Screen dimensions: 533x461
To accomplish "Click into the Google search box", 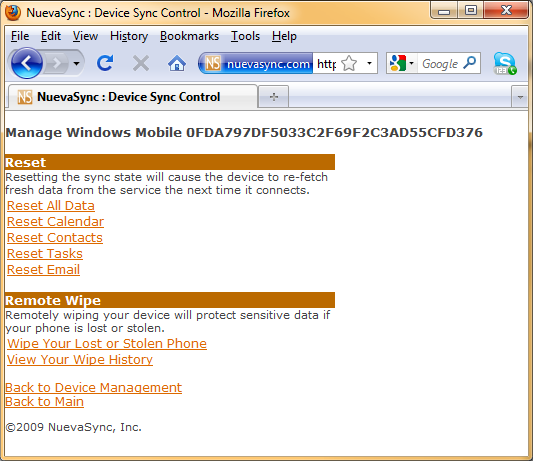I will (440, 64).
